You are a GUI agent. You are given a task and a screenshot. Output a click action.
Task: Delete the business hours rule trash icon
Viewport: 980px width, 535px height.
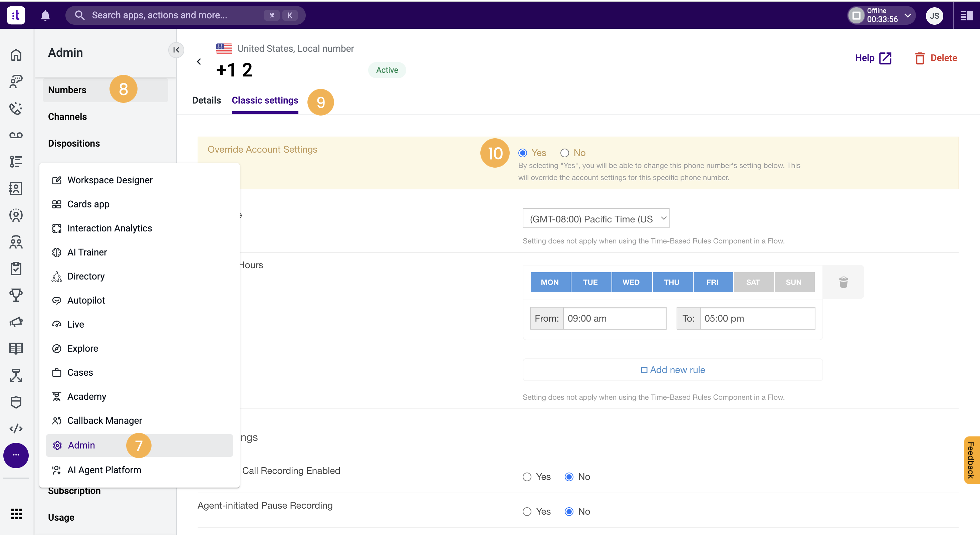point(843,282)
